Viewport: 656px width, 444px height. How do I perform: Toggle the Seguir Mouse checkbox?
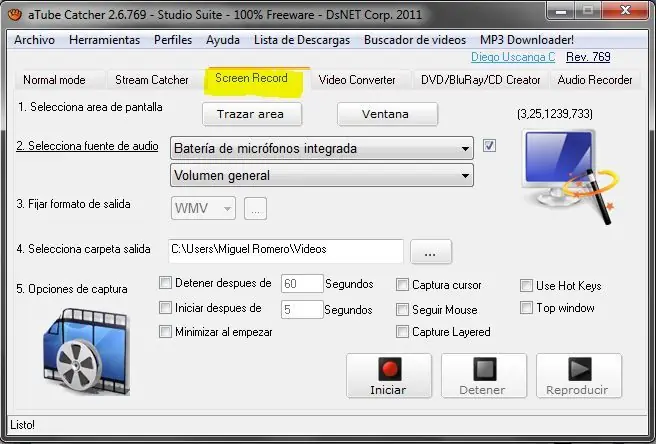click(402, 310)
